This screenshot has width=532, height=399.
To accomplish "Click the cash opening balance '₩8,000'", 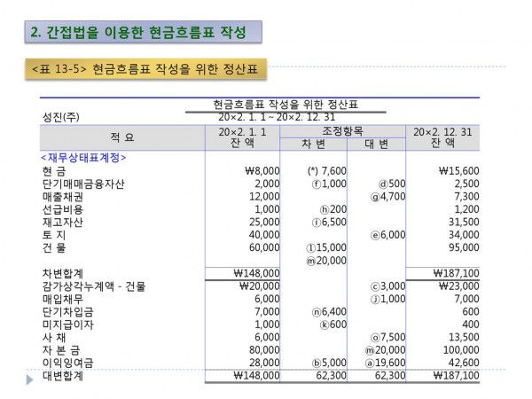I will point(262,170).
